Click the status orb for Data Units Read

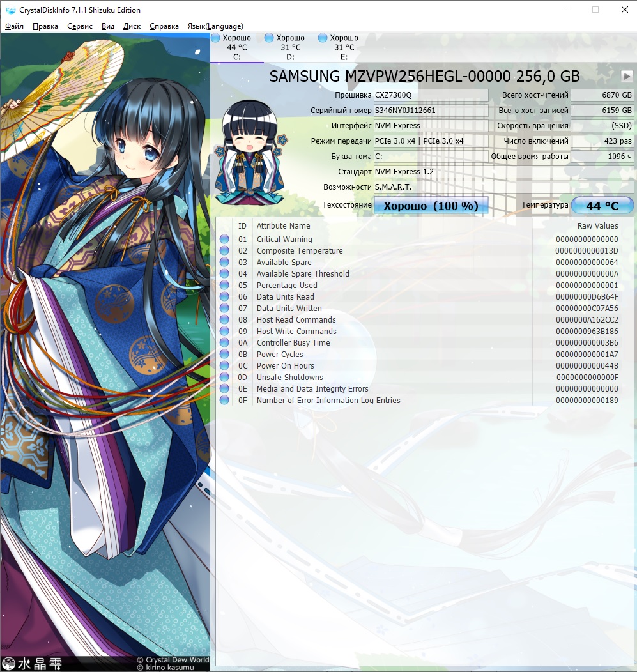[x=224, y=296]
